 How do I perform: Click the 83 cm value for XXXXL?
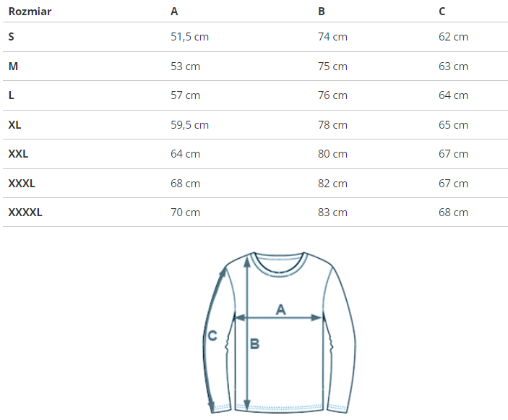click(x=332, y=213)
